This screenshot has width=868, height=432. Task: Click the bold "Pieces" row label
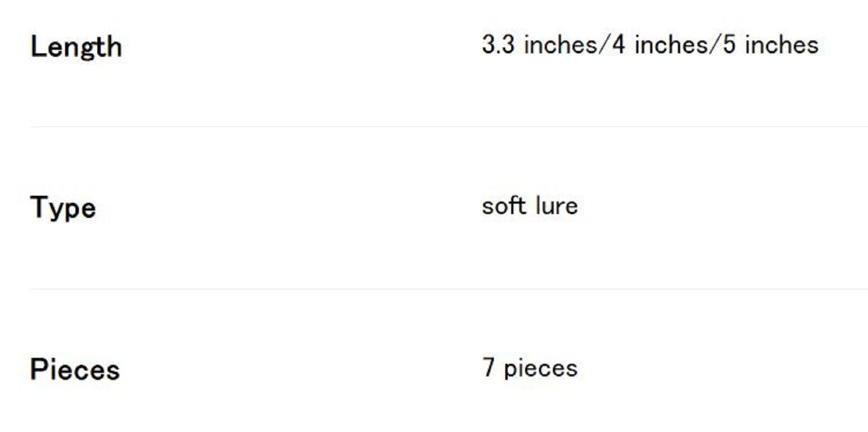[x=75, y=369]
